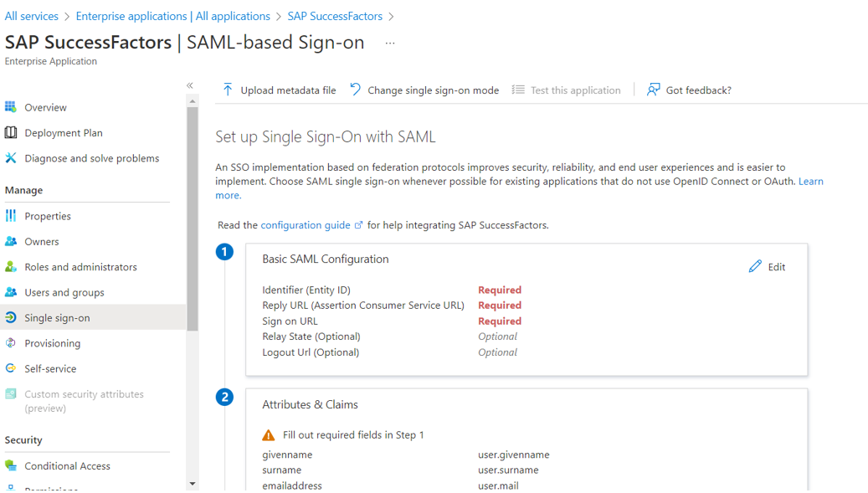868x493 pixels.
Task: Click the pencil icon in Basic SAML Configuration
Action: coord(755,266)
